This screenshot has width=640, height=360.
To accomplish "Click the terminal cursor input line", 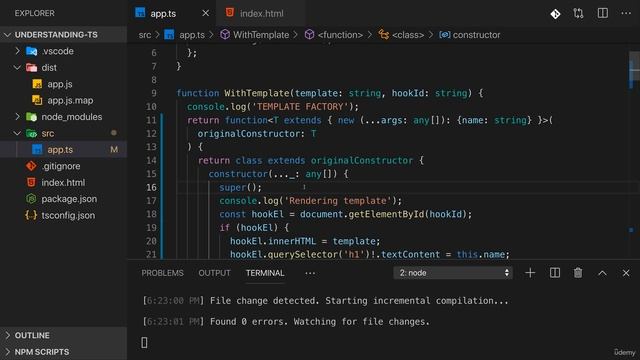I will click(144, 342).
